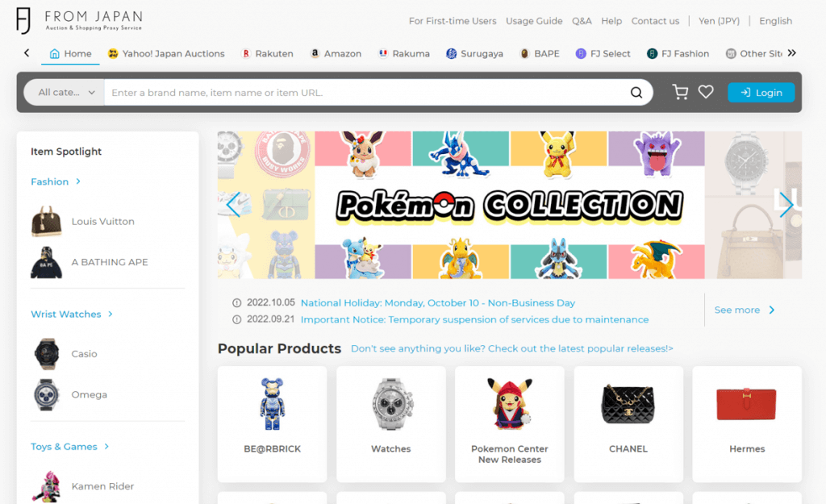
Task: Open the Yen (JPY) currency selector
Action: coord(719,21)
